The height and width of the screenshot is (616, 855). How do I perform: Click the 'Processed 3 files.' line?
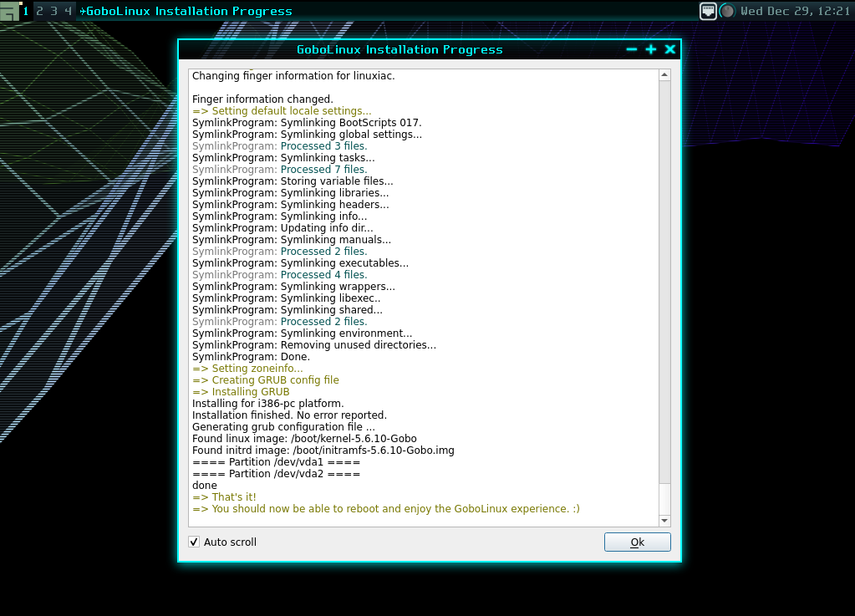(x=279, y=146)
